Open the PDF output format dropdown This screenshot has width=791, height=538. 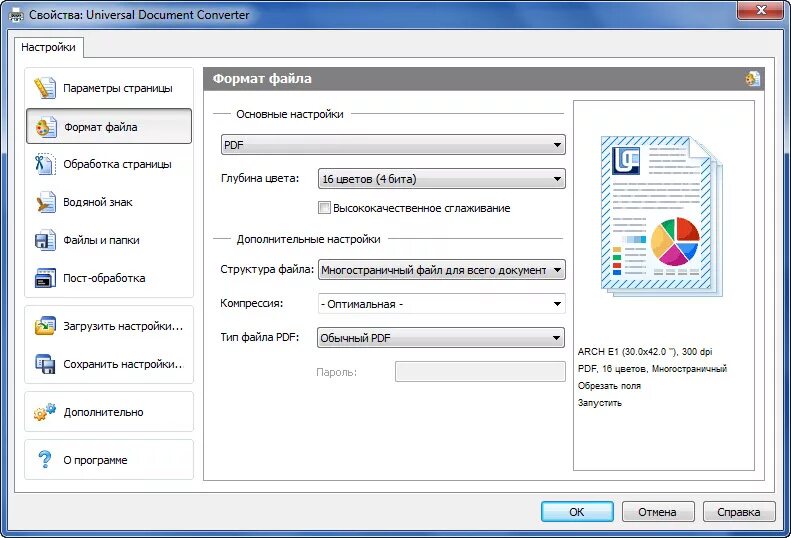(393, 145)
